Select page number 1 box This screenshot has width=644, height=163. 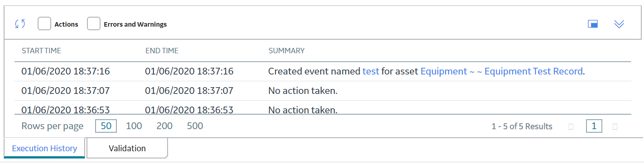594,126
